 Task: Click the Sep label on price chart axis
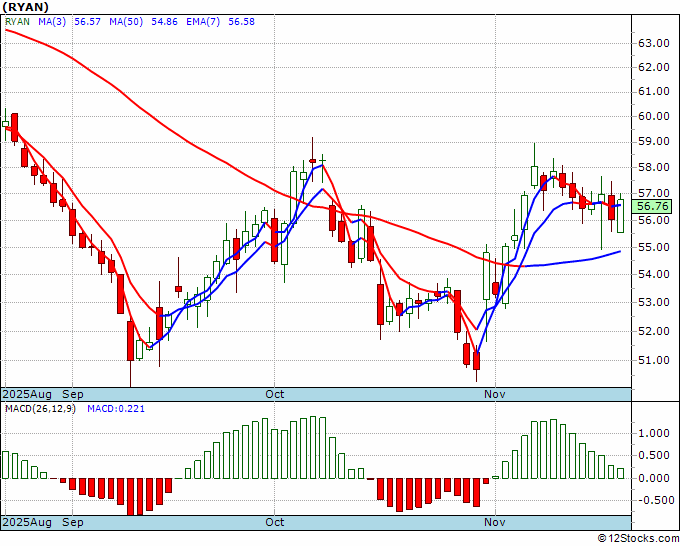pos(73,394)
